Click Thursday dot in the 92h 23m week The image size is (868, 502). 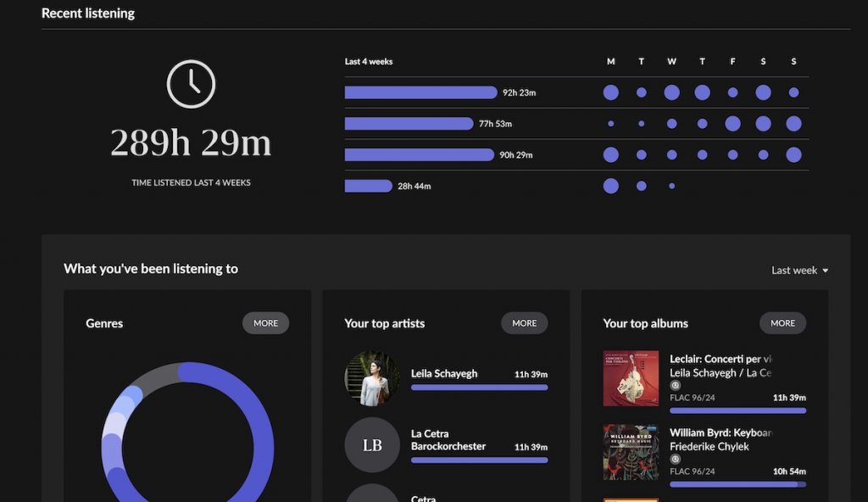pos(702,92)
